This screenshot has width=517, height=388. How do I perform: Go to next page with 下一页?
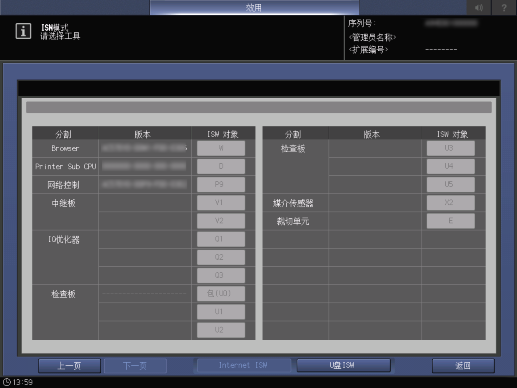click(x=135, y=366)
